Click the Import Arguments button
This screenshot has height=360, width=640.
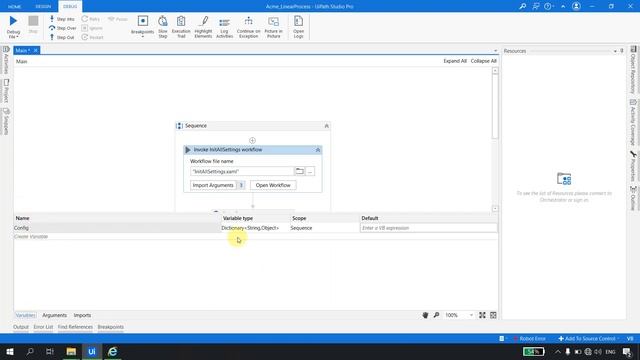[x=213, y=185]
